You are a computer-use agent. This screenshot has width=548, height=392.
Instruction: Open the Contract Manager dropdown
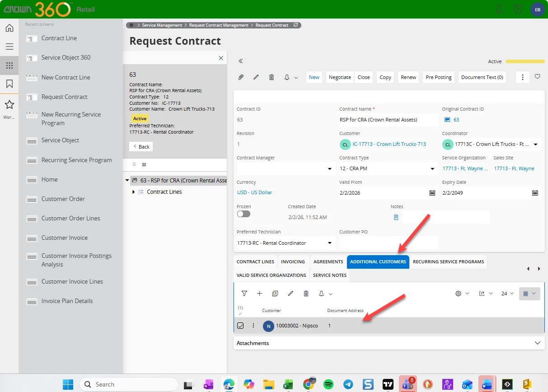tap(329, 169)
